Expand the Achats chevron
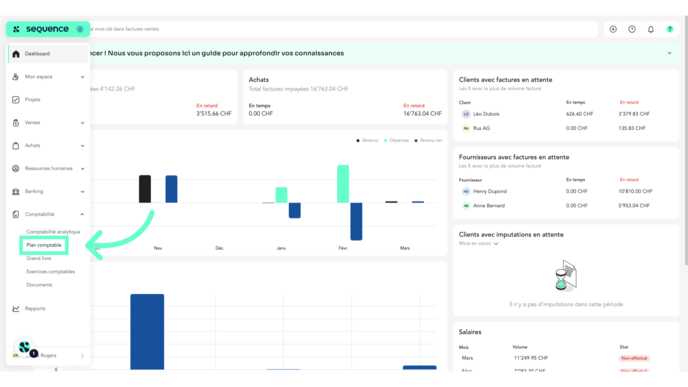 pyautogui.click(x=82, y=146)
